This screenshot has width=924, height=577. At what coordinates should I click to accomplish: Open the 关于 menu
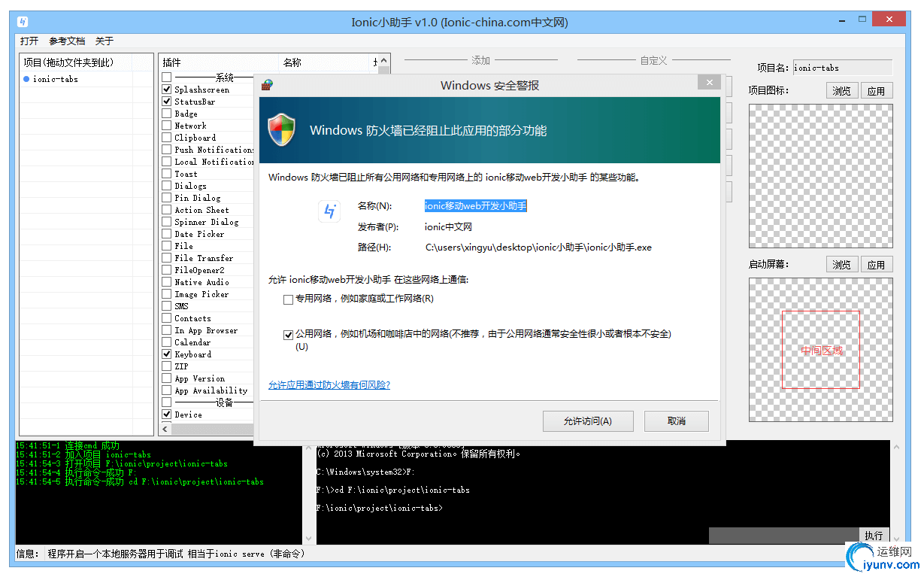point(105,41)
